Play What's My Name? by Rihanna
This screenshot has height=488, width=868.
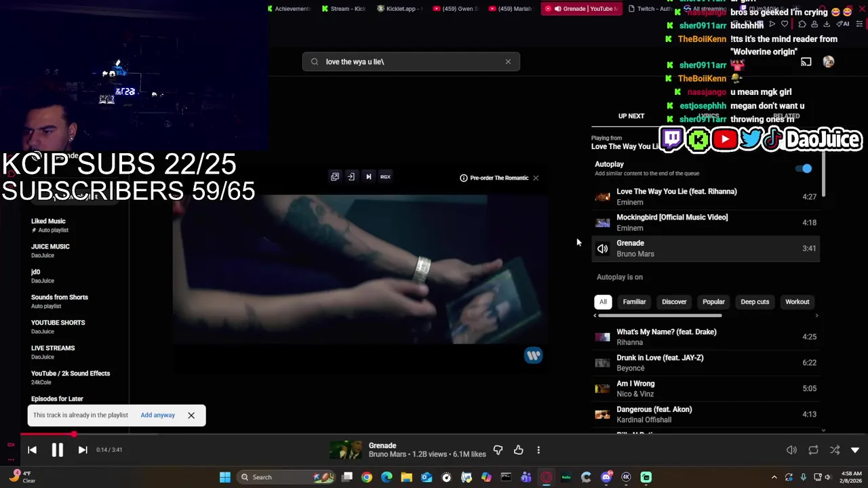(705, 337)
